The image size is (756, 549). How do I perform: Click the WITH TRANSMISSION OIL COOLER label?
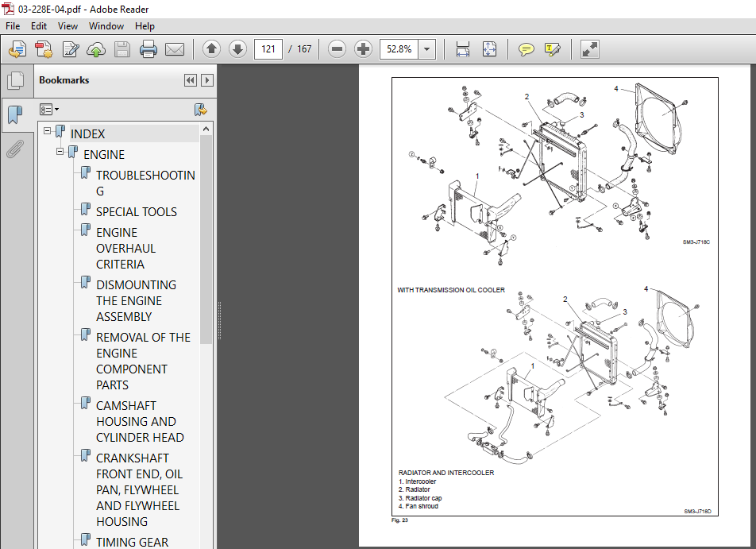451,290
